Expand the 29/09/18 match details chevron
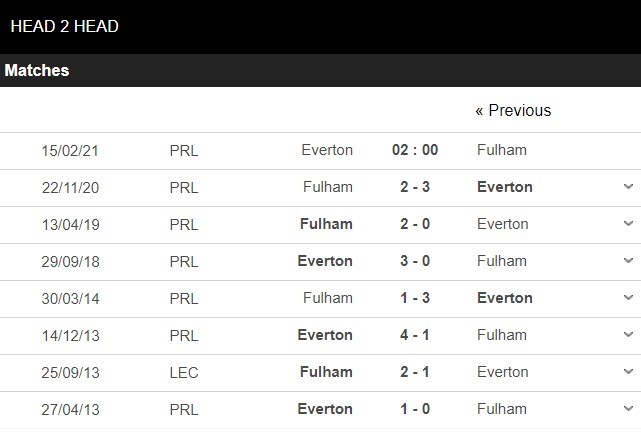 (628, 261)
